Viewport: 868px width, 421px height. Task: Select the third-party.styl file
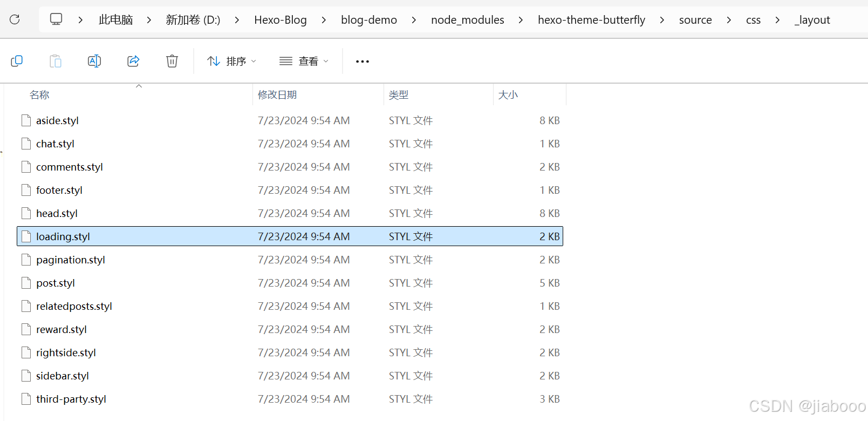coord(290,399)
